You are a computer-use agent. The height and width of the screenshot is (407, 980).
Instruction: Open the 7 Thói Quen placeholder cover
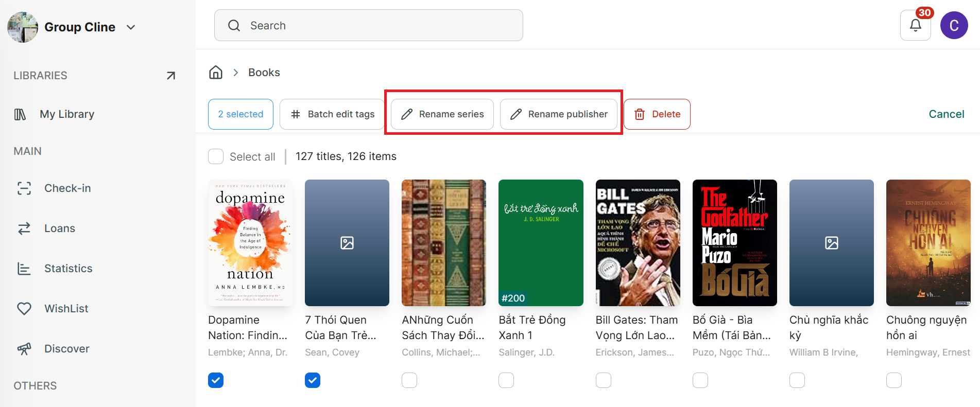[347, 243]
